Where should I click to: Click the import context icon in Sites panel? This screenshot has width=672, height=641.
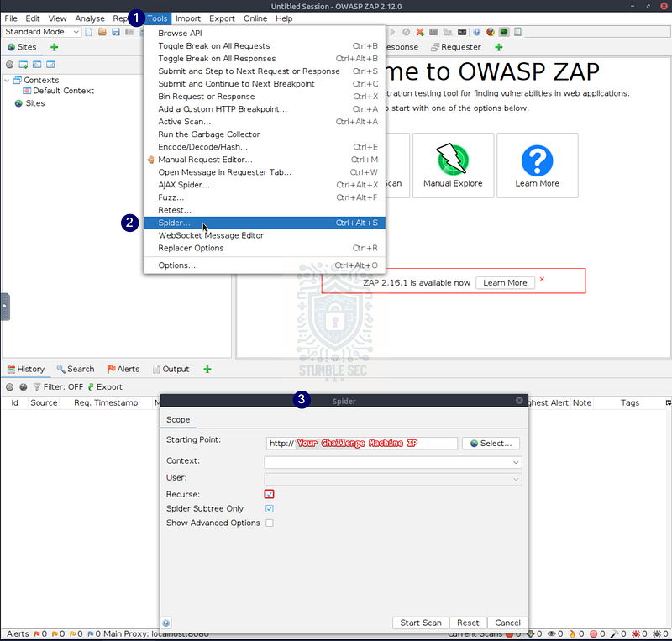[37, 65]
